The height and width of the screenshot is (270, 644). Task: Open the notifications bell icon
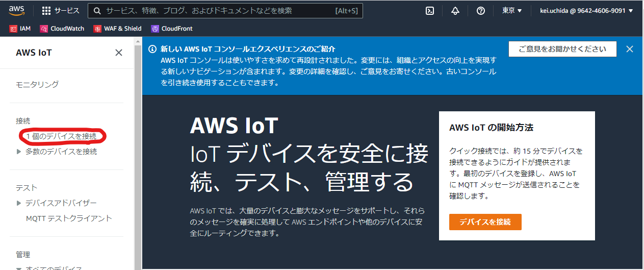tap(455, 11)
